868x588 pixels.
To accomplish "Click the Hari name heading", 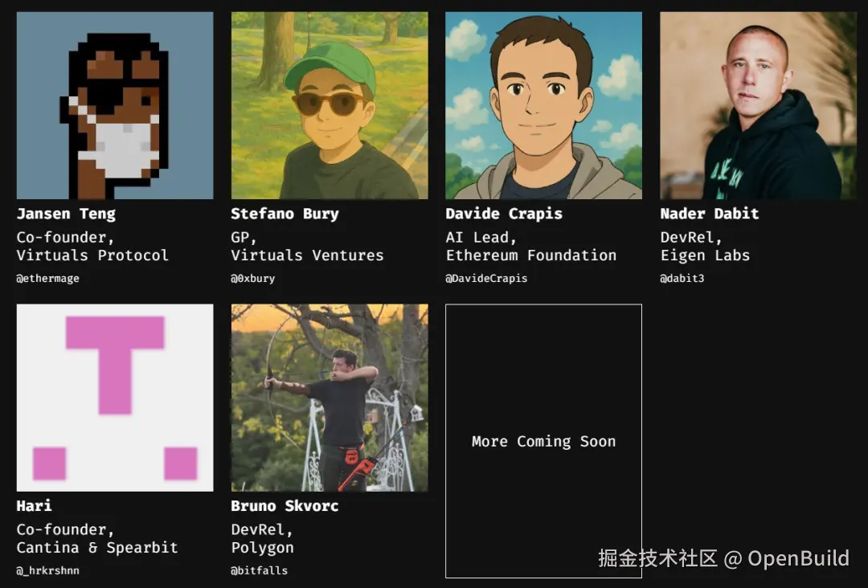I will (35, 505).
